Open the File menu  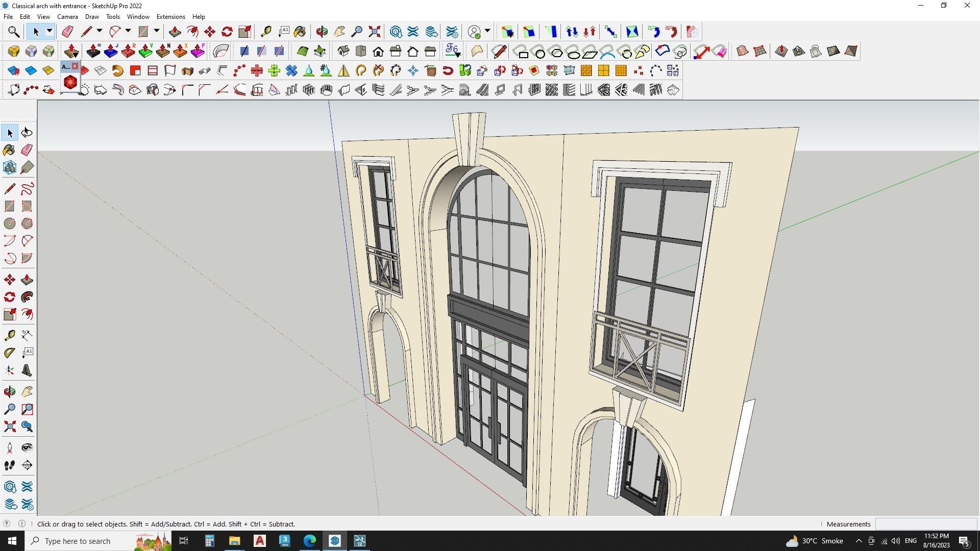click(x=8, y=17)
